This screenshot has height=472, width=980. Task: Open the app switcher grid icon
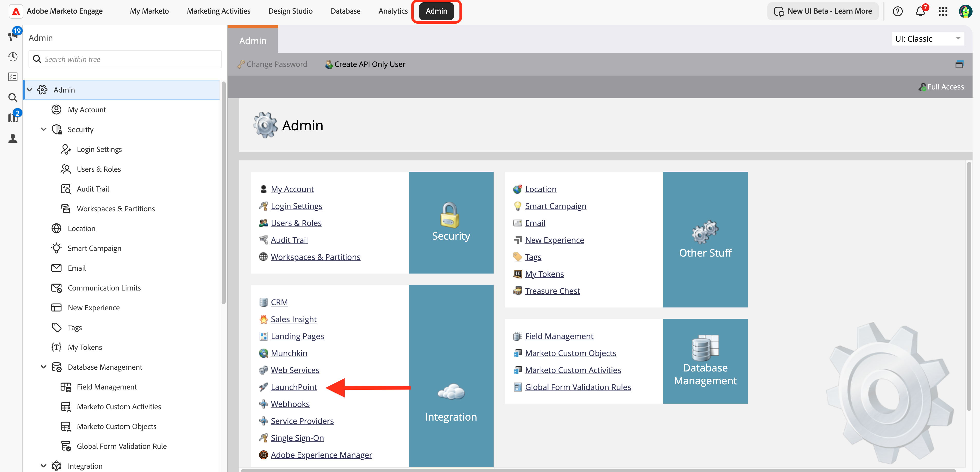943,11
